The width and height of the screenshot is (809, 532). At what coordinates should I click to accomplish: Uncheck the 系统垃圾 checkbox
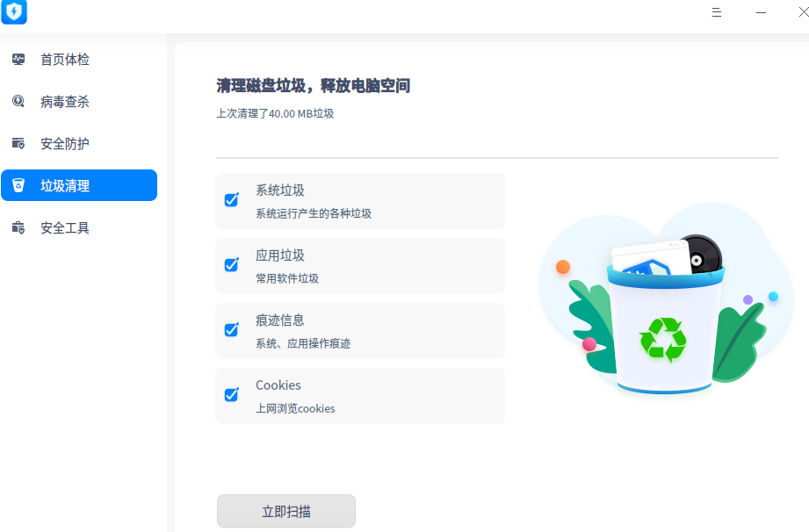232,200
